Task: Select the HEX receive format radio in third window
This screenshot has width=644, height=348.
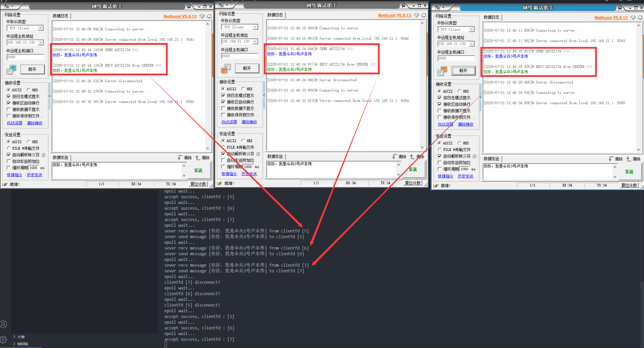Action: click(x=459, y=91)
